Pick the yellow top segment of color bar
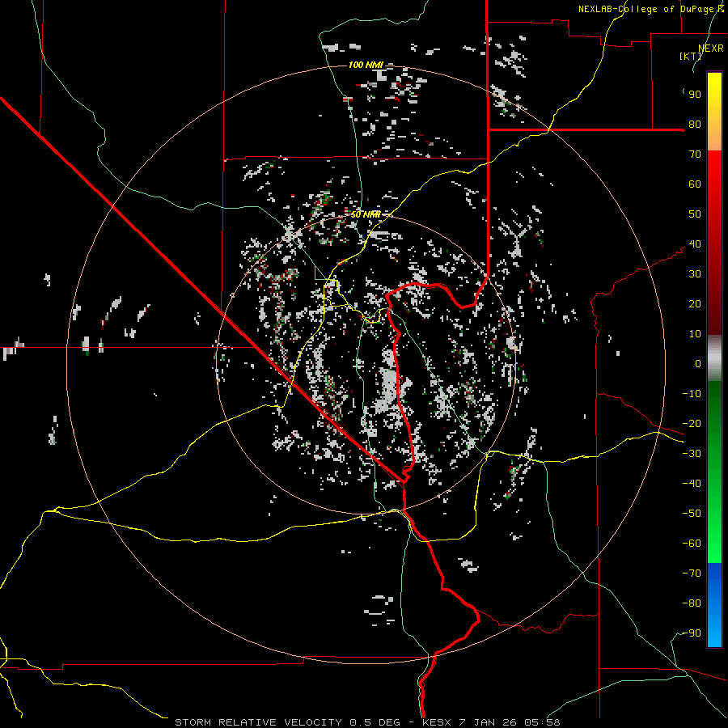This screenshot has width=728, height=728. (714, 112)
